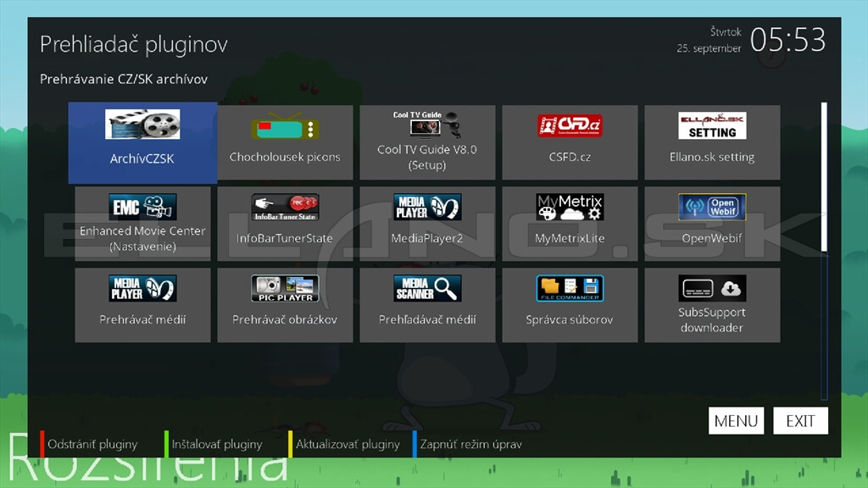Click the Prehrávač obrázkov label

pos(285,319)
